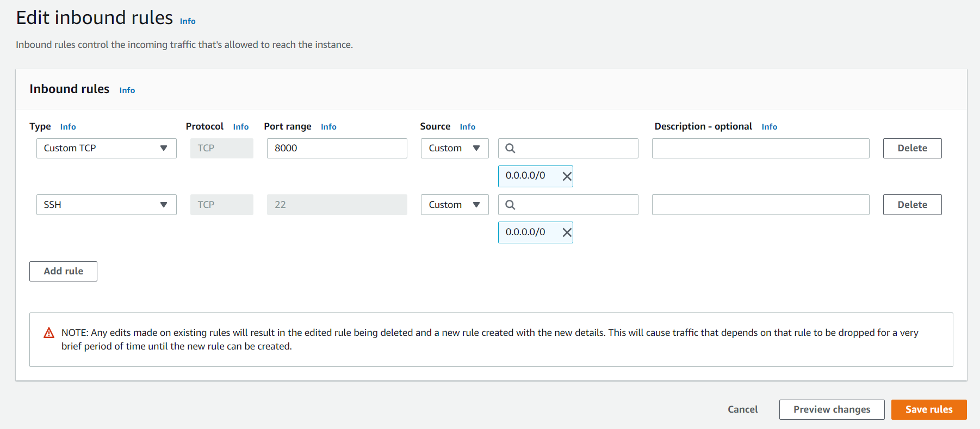This screenshot has width=980, height=429.
Task: Click Info link next to Description column
Action: click(x=769, y=127)
